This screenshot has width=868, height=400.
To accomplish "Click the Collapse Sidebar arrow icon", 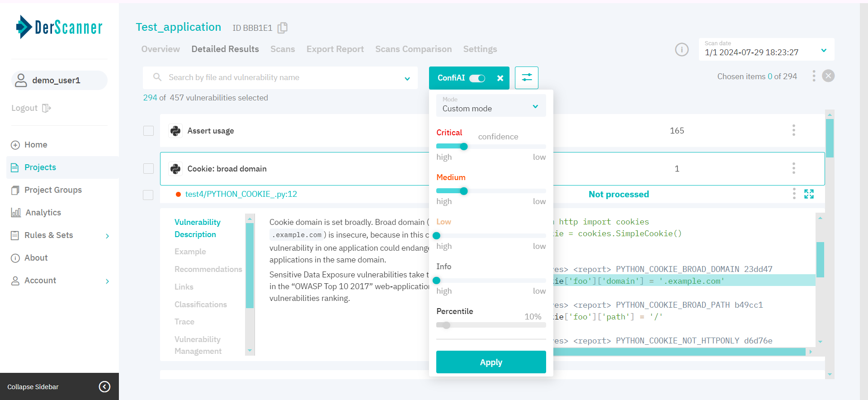I will (x=104, y=386).
